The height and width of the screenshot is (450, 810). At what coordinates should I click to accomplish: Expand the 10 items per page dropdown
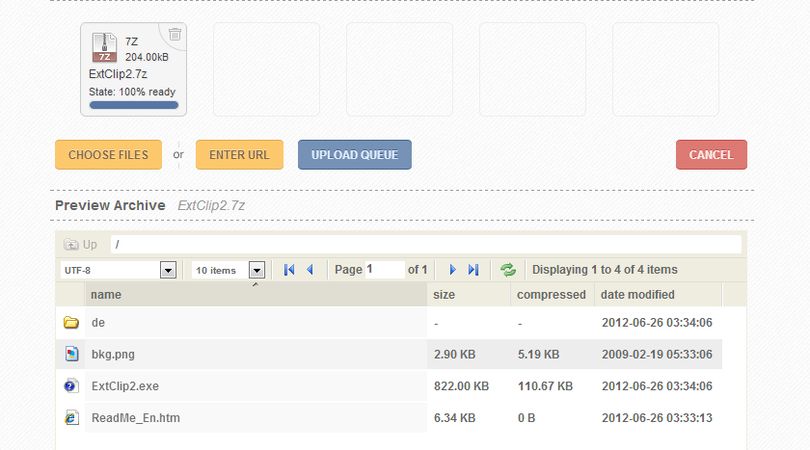click(257, 270)
